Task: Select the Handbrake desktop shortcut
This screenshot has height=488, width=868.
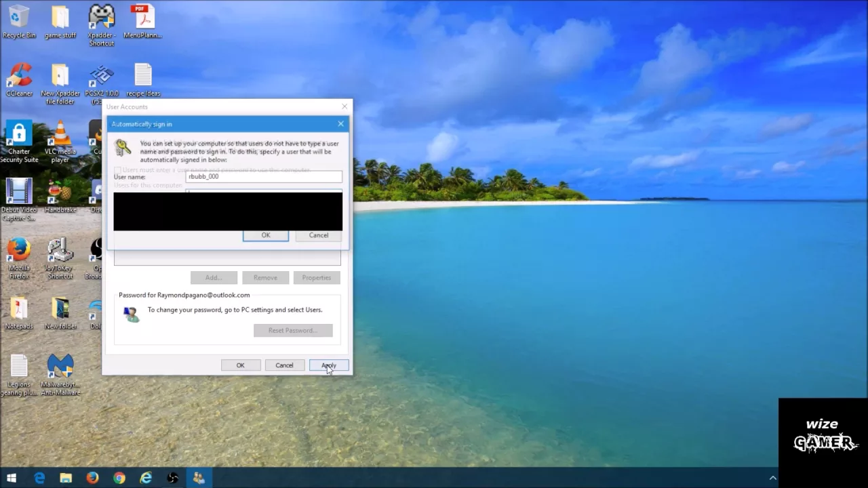Action: pos(60,197)
